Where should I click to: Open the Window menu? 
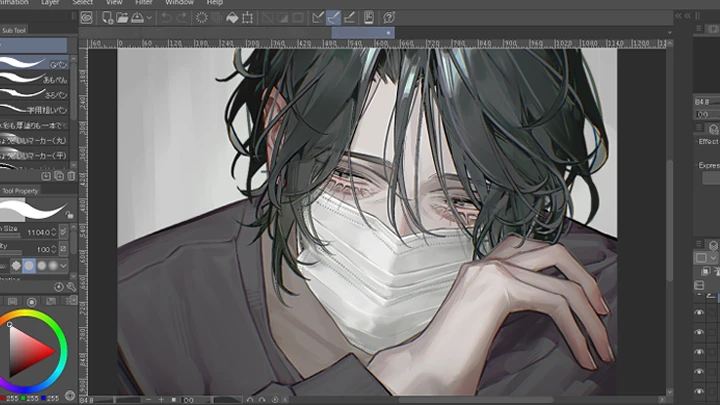point(180,2)
